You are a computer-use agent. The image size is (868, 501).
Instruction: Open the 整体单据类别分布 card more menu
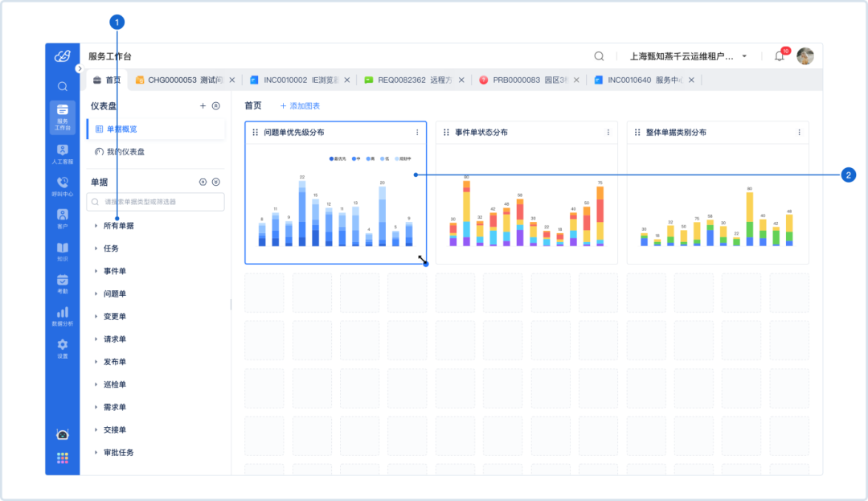[x=800, y=133]
